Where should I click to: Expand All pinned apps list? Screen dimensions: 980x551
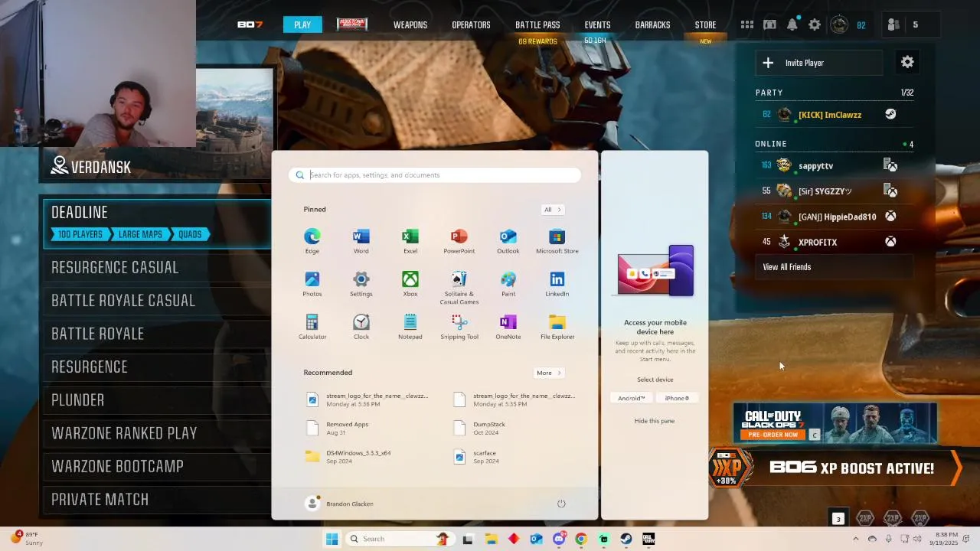[x=553, y=210]
